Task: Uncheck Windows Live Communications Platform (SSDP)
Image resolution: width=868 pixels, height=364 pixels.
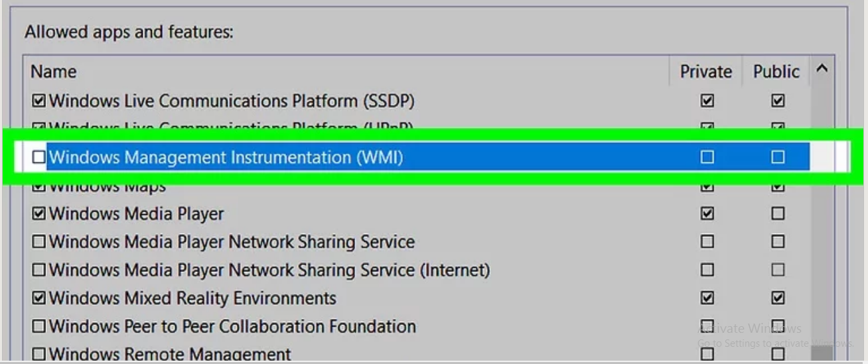Action: pyautogui.click(x=39, y=101)
